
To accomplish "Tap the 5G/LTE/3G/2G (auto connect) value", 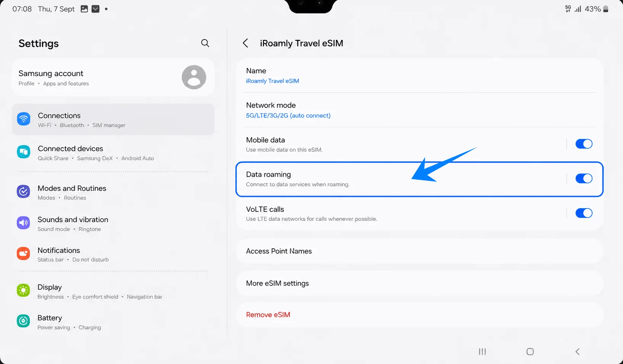I will 288,115.
